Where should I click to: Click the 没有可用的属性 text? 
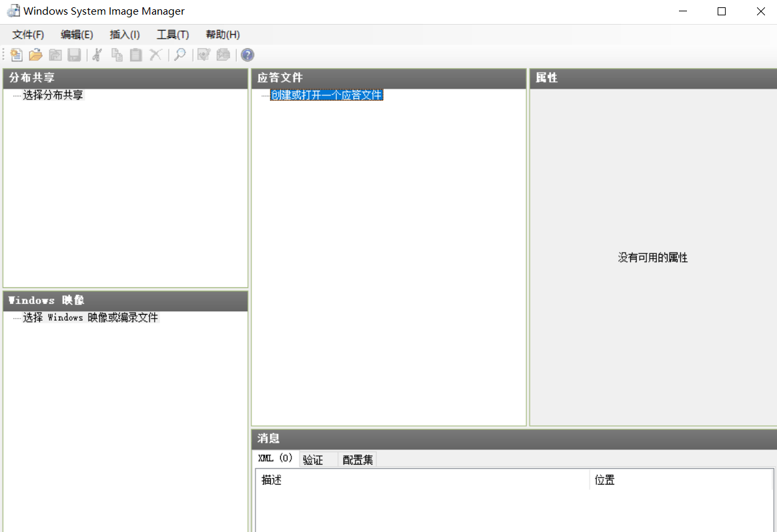pyautogui.click(x=653, y=257)
